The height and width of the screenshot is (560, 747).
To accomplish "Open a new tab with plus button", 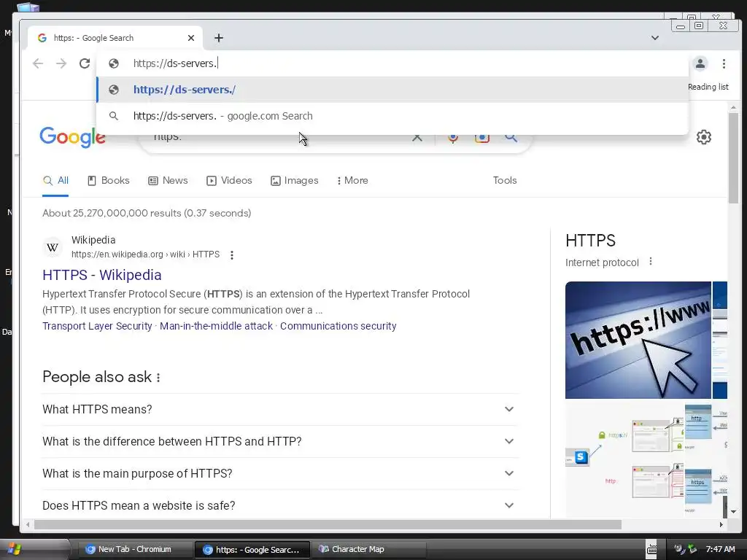I will click(219, 38).
